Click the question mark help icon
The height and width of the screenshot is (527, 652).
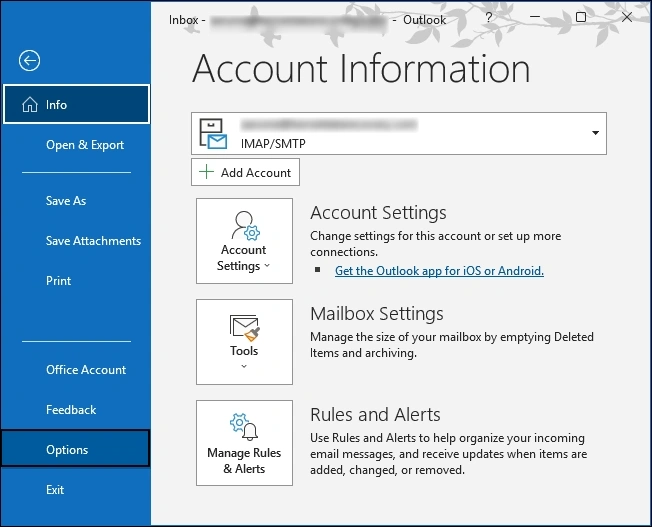(x=489, y=17)
